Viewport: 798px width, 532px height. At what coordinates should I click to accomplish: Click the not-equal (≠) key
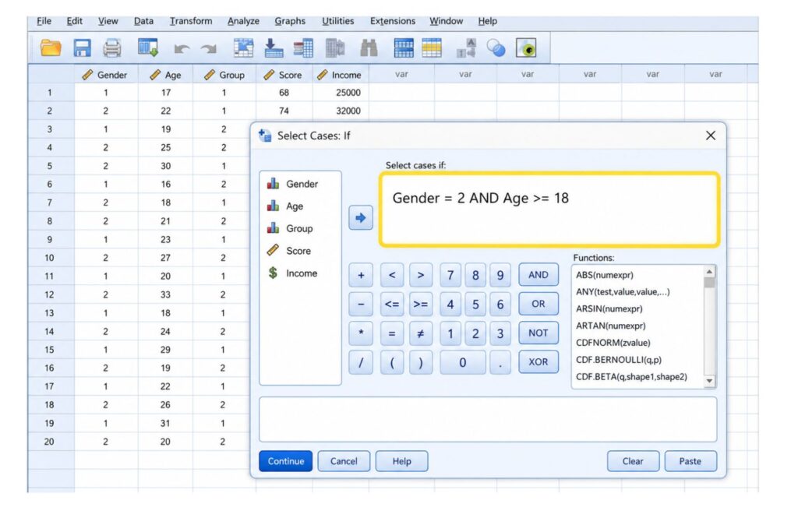420,333
